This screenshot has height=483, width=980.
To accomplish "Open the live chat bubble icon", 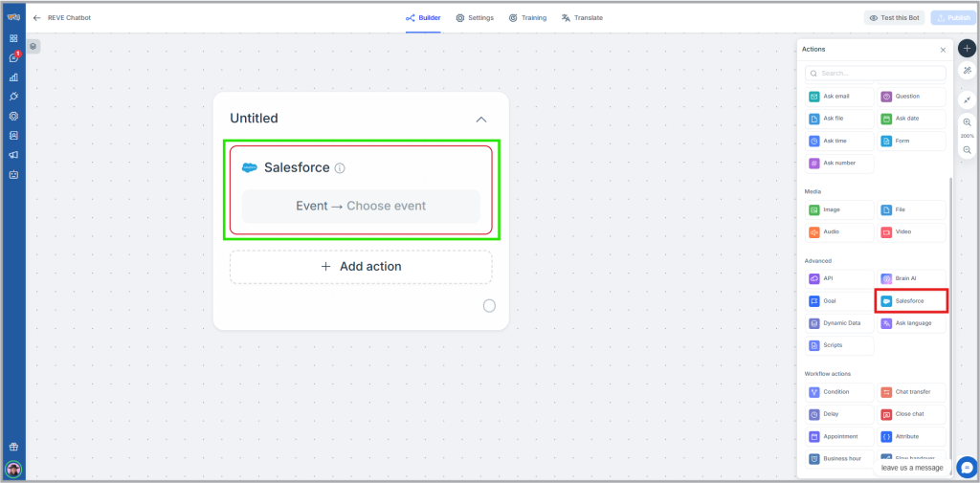I will pyautogui.click(x=967, y=467).
